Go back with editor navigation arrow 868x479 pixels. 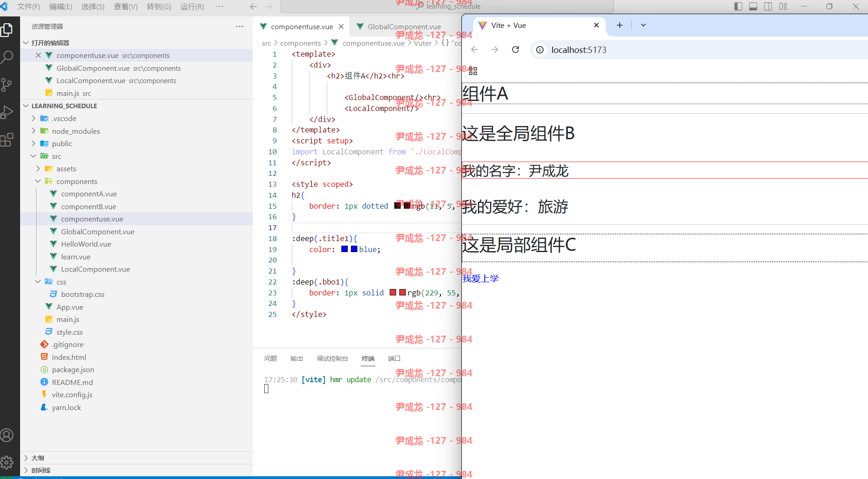(x=254, y=7)
